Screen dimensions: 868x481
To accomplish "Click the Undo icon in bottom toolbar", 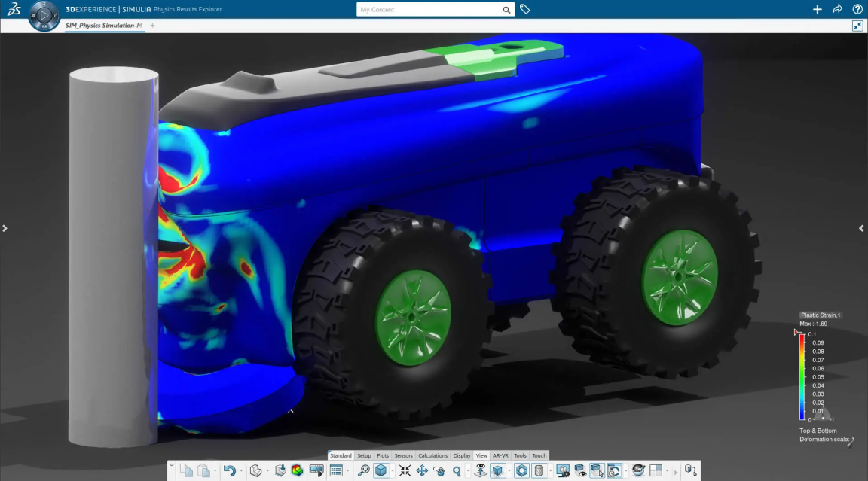I will 229,471.
